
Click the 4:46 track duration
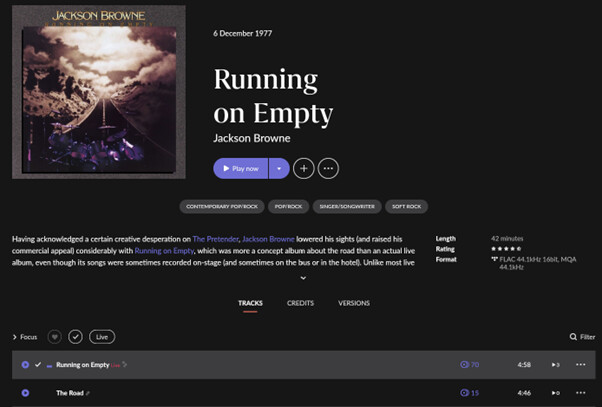pos(524,393)
